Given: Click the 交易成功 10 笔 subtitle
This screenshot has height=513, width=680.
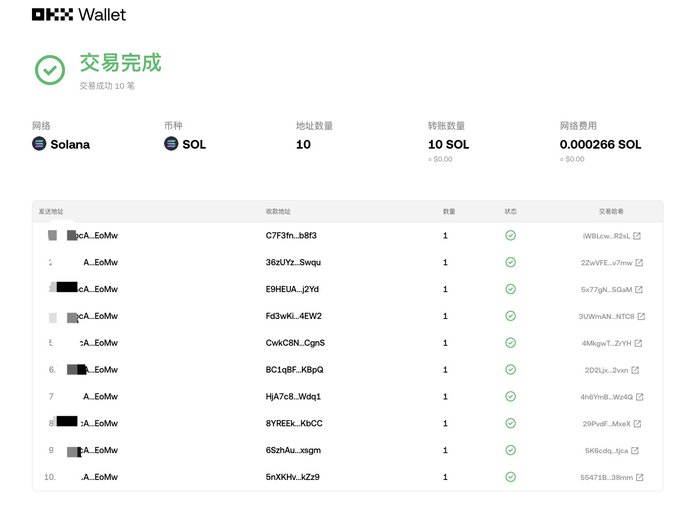Looking at the screenshot, I should click(x=107, y=86).
